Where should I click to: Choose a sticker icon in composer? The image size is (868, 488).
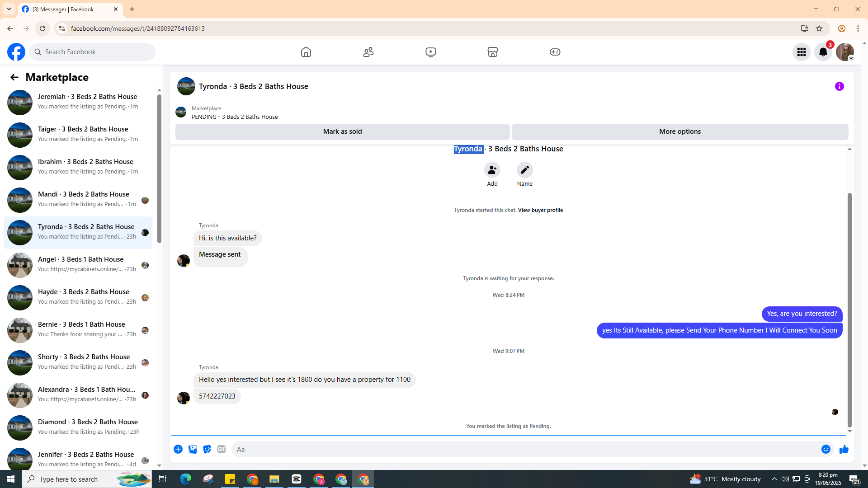207,449
